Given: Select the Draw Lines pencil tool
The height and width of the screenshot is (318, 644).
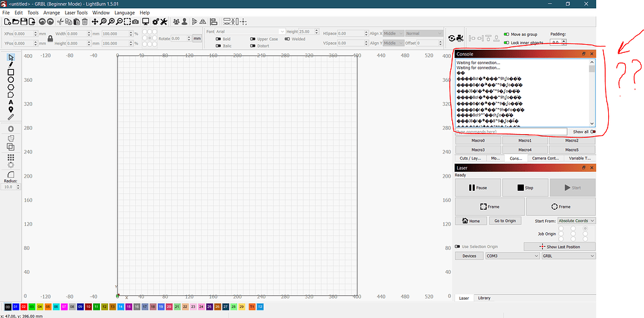Looking at the screenshot, I should (11, 64).
